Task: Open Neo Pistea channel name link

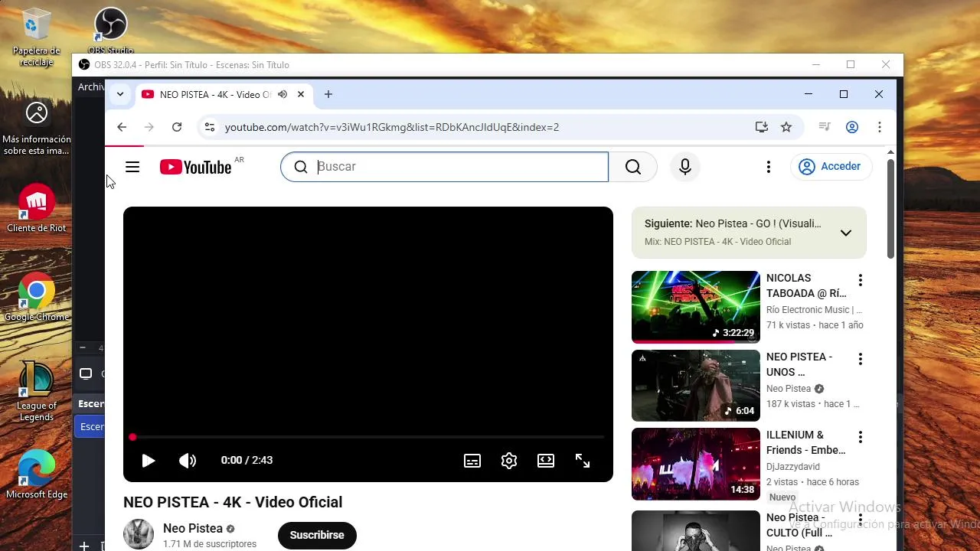Action: click(x=193, y=528)
